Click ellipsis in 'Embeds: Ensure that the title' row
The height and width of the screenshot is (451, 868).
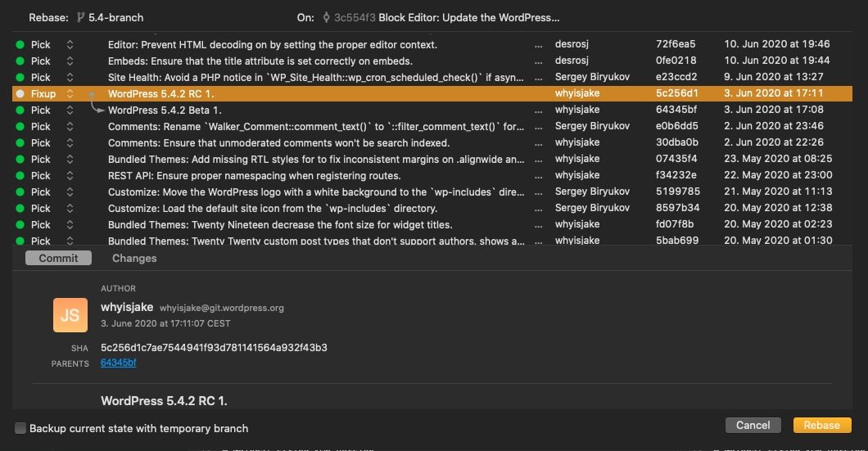(x=538, y=62)
